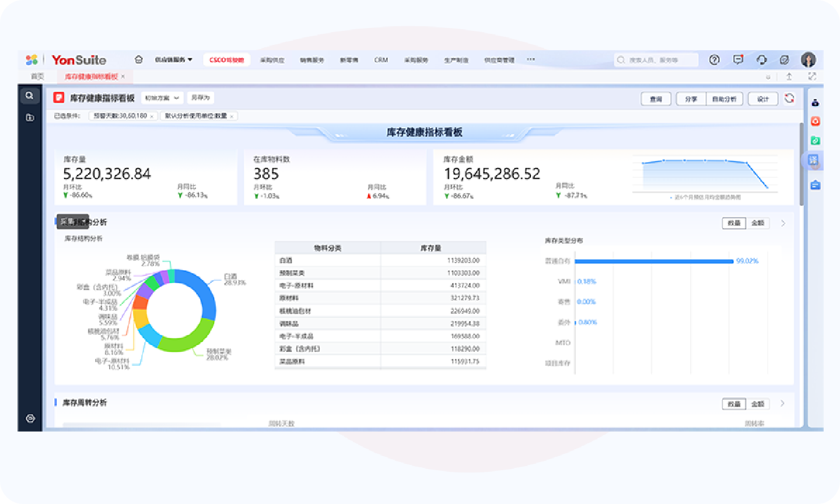Click the user profile avatar
The width and height of the screenshot is (840, 504).
tap(808, 60)
